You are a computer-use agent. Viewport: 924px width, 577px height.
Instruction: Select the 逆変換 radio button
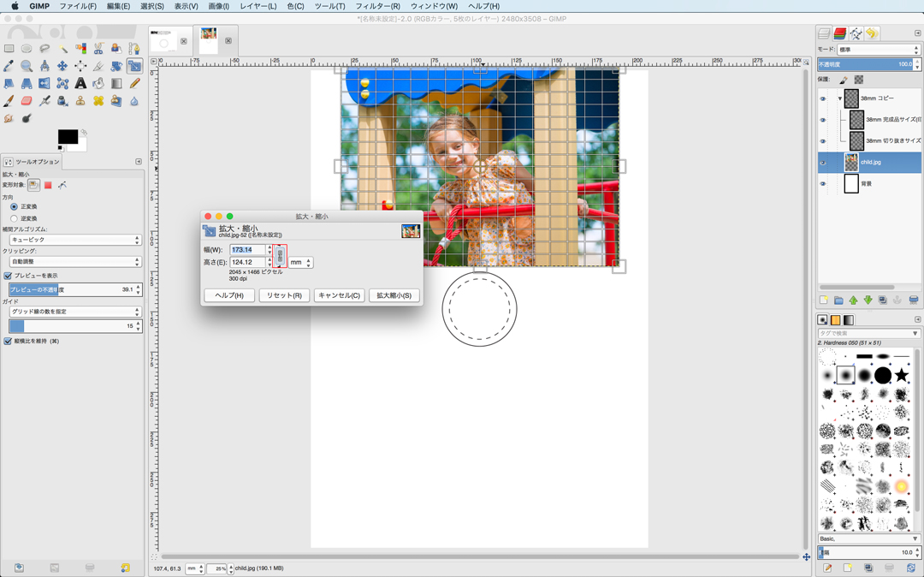(x=14, y=218)
